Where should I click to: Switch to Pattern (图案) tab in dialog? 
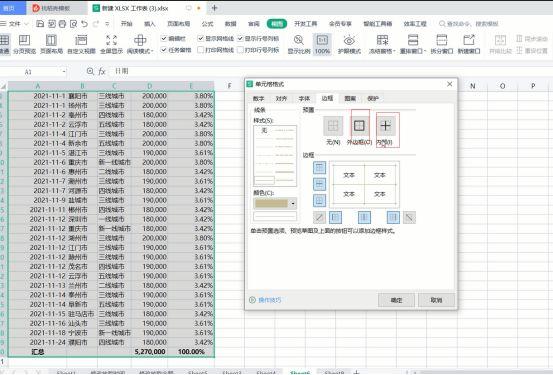point(350,98)
